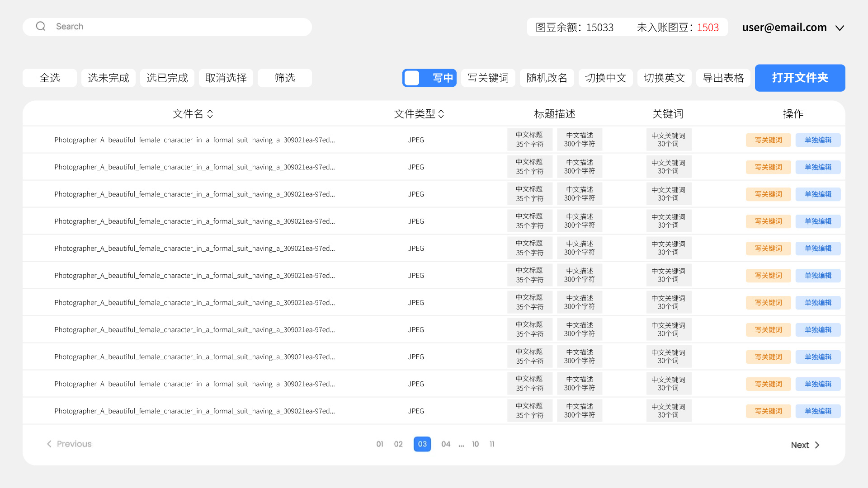The image size is (868, 488).
Task: Switch language with 切换英文
Action: tap(664, 78)
